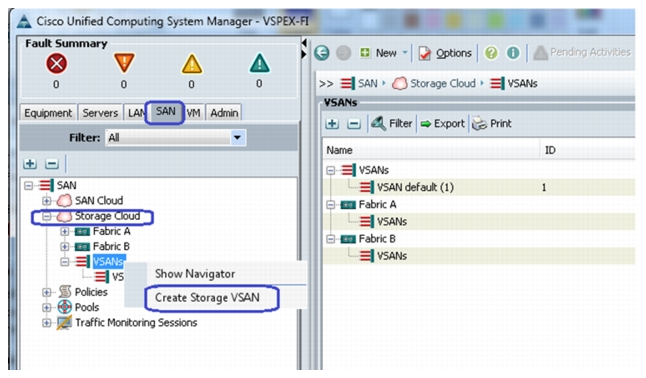Go back using the green back arrow
This screenshot has height=378, width=646.
point(322,53)
